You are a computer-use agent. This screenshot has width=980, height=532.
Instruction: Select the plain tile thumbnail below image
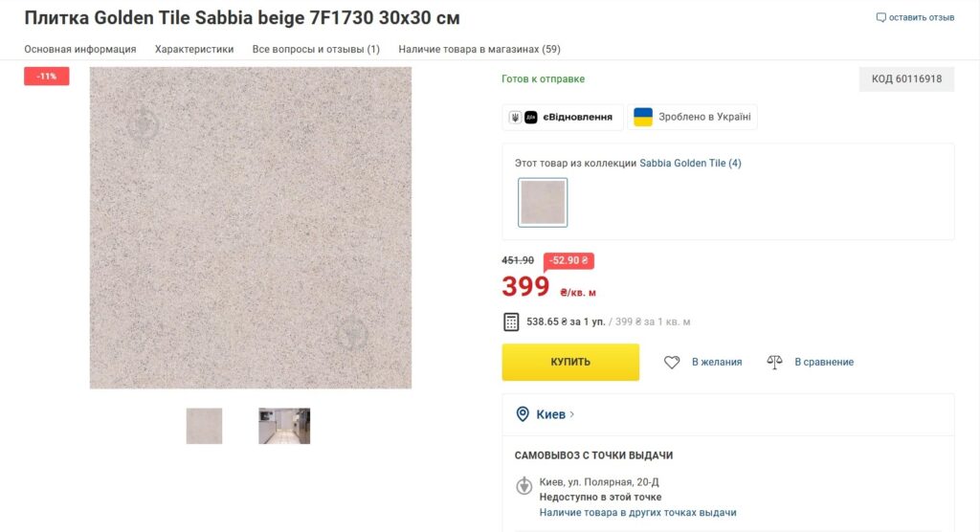[205, 427]
